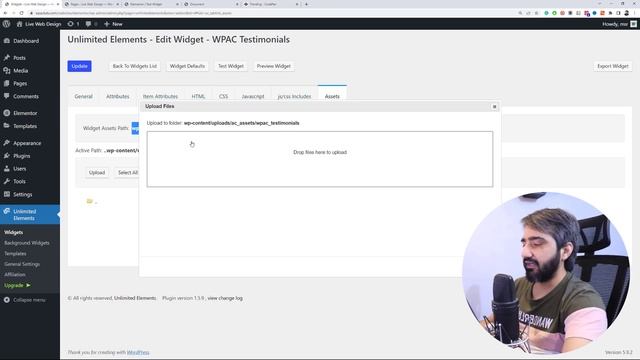
Task: Open Elementor in the admin sidebar
Action: 25,113
